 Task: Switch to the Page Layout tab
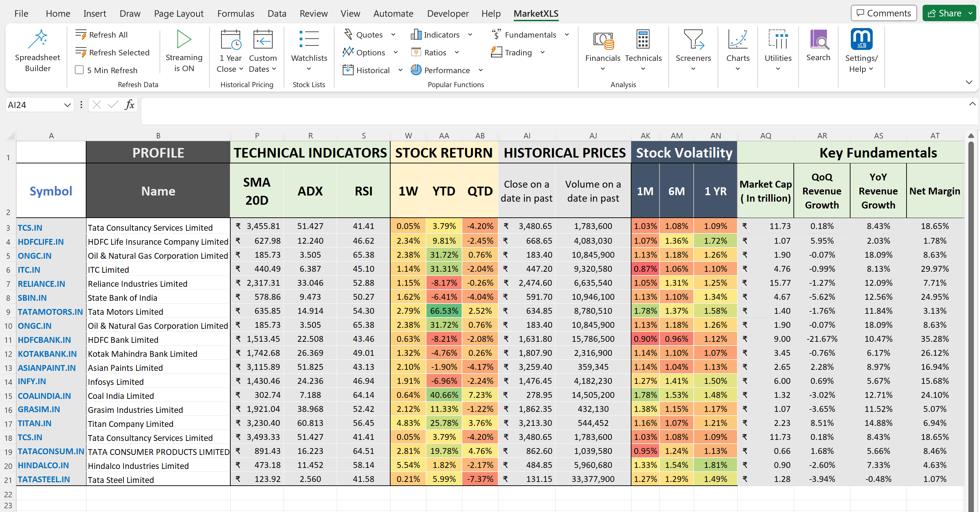tap(179, 13)
